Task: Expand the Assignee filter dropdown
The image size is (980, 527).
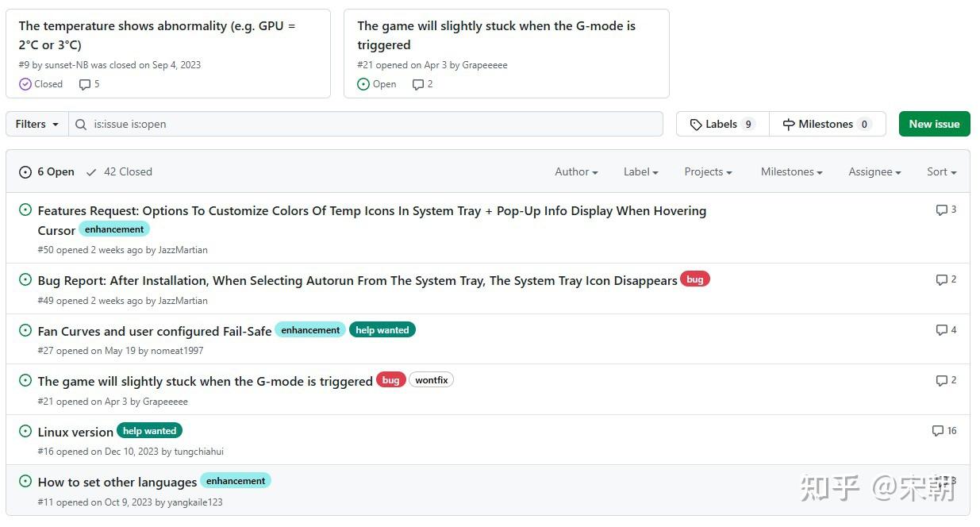Action: pyautogui.click(x=874, y=171)
